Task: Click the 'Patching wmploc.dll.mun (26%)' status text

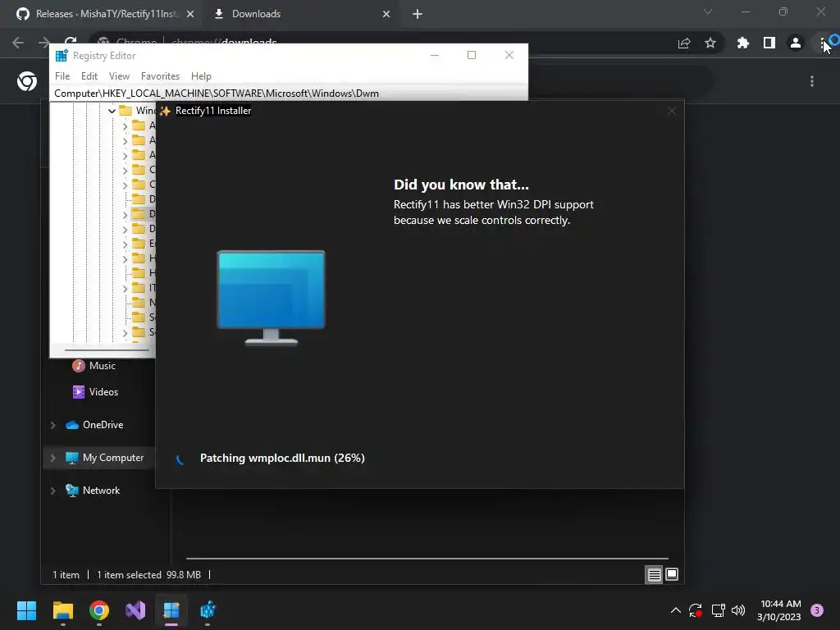Action: 282,458
